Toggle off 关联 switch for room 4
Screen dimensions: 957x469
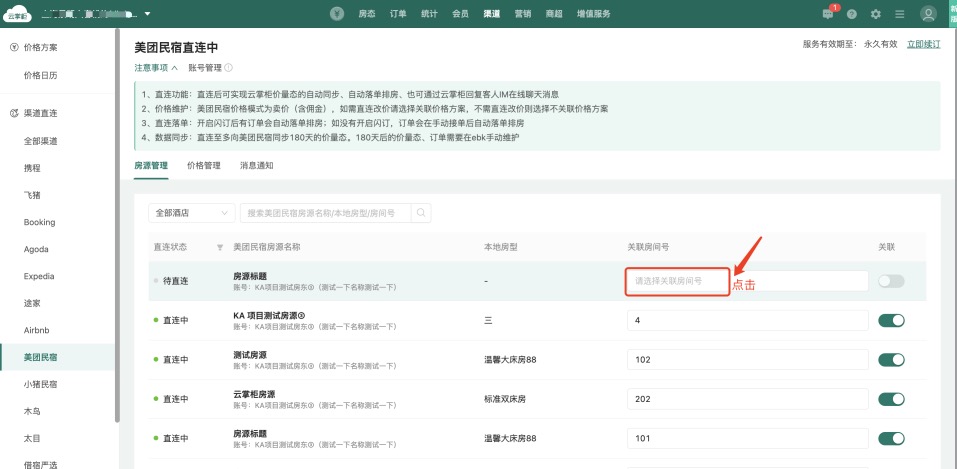pyautogui.click(x=890, y=320)
